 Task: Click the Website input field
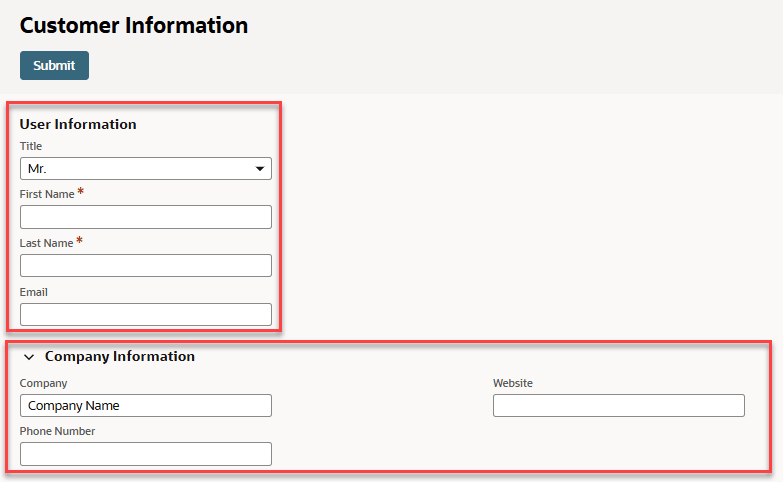618,405
